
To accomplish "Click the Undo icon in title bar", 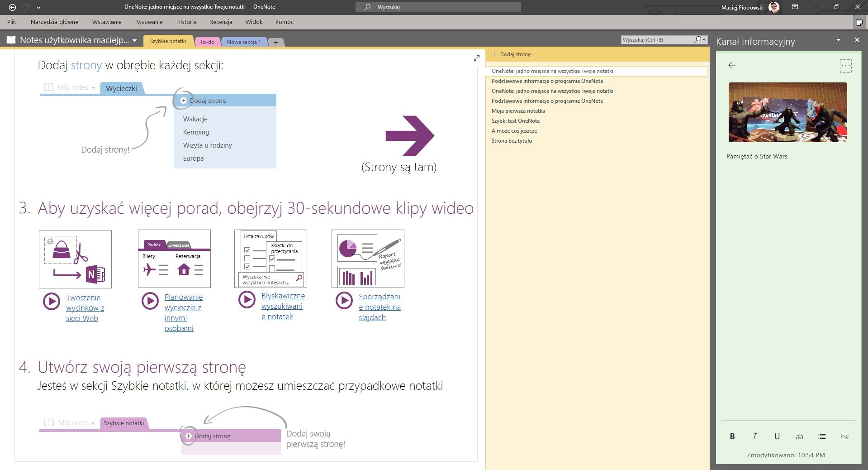I will (x=26, y=7).
